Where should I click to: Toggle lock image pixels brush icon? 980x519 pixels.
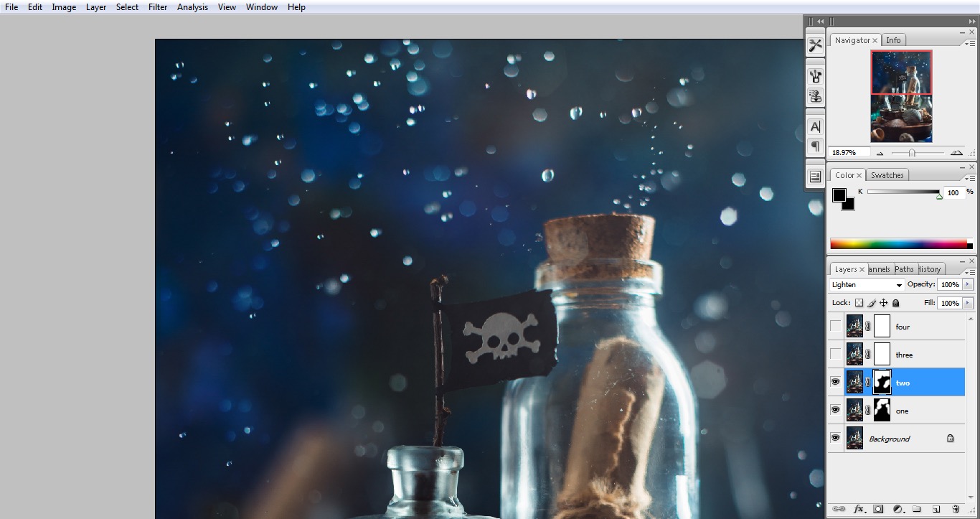pyautogui.click(x=872, y=303)
